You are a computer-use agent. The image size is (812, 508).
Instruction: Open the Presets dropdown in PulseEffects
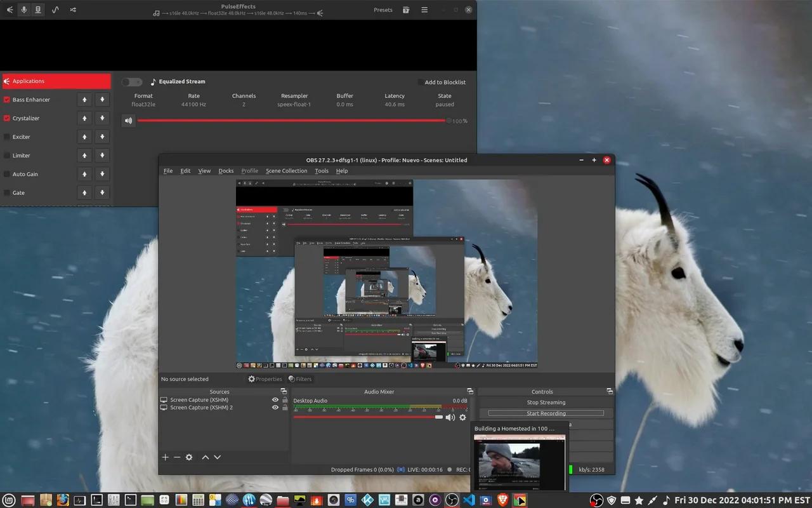point(383,10)
